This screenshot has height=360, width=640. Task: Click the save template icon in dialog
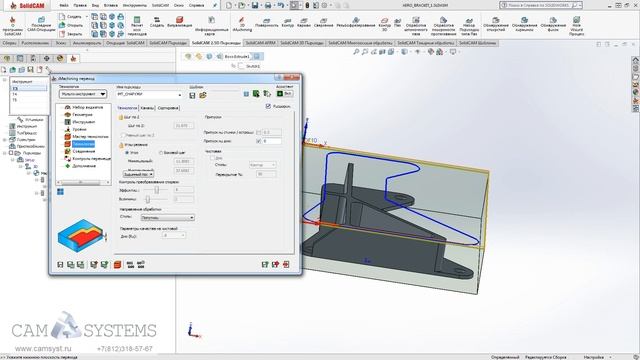coord(192,96)
